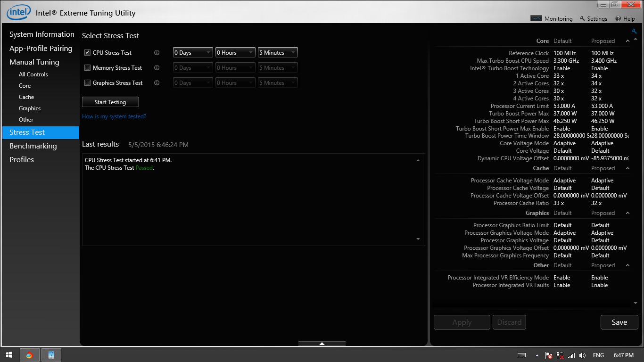The image size is (644, 362).
Task: Click the info icon beside Memory Stress Test
Action: point(157,68)
